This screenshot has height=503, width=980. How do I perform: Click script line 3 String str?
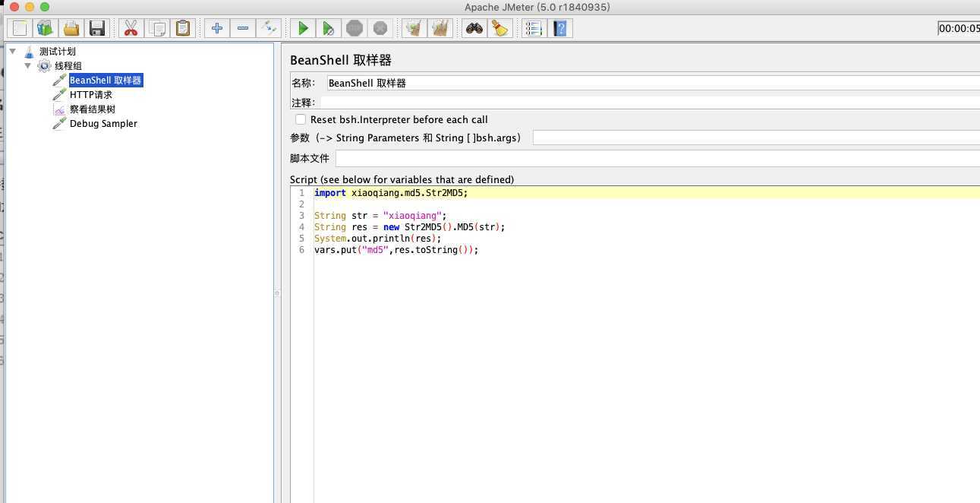pos(380,216)
